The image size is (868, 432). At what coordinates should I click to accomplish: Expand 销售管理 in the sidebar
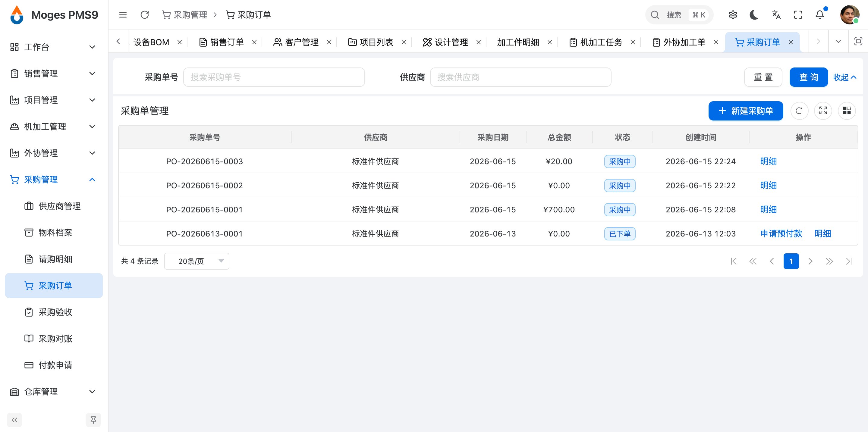54,74
